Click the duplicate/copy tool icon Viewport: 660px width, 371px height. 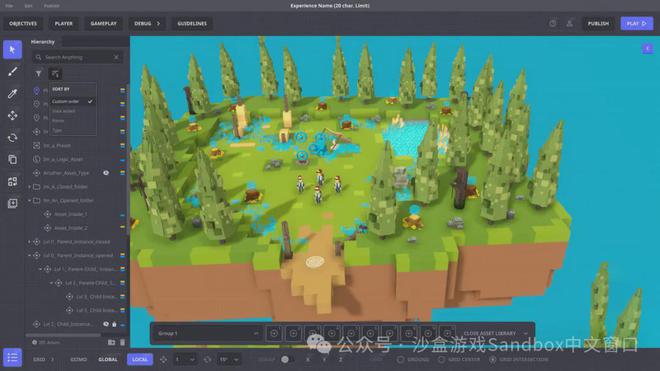13,160
